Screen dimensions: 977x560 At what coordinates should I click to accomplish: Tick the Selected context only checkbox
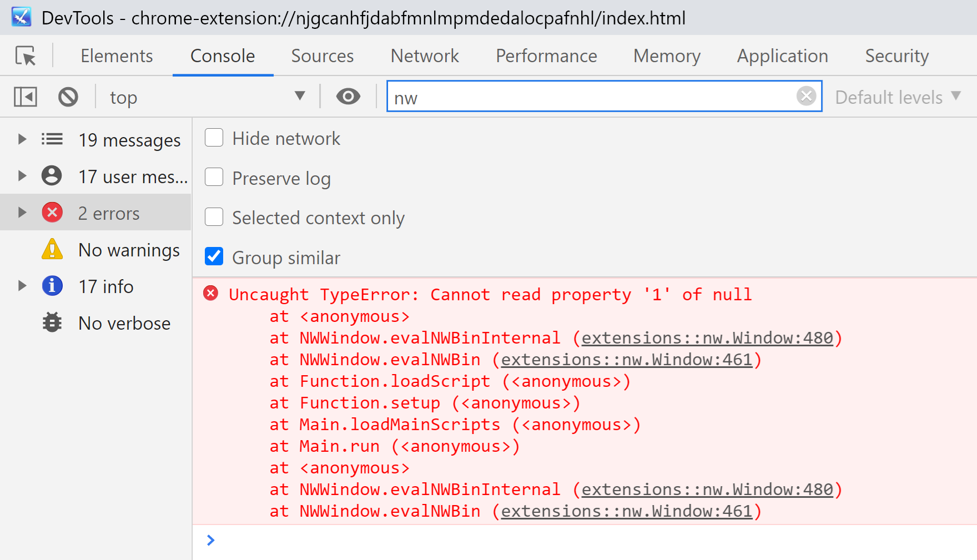pyautogui.click(x=214, y=217)
